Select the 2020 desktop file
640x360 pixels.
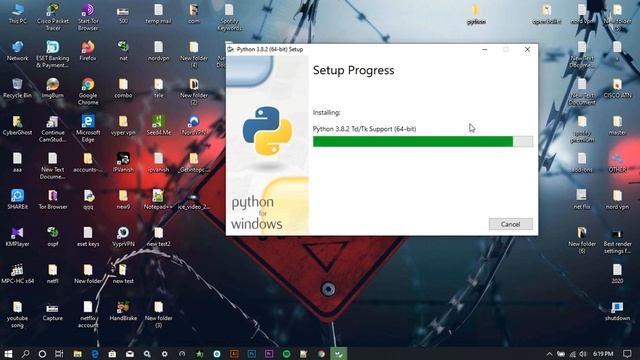click(x=617, y=274)
